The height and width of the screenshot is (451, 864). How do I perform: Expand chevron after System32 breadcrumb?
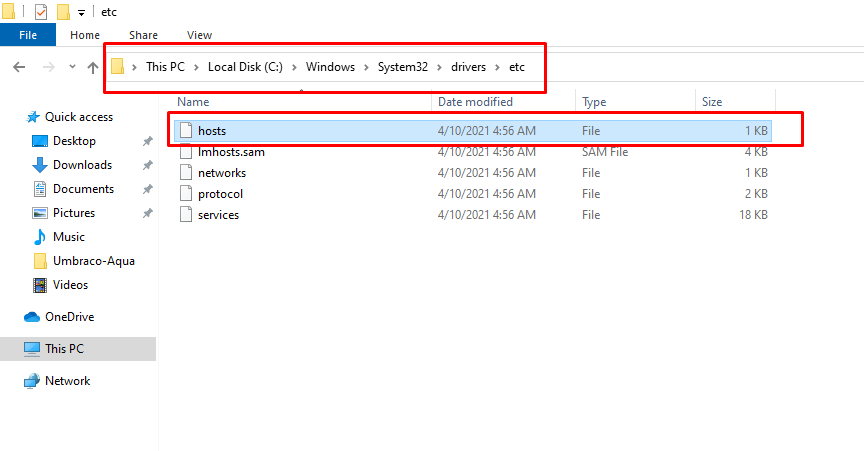pyautogui.click(x=439, y=67)
